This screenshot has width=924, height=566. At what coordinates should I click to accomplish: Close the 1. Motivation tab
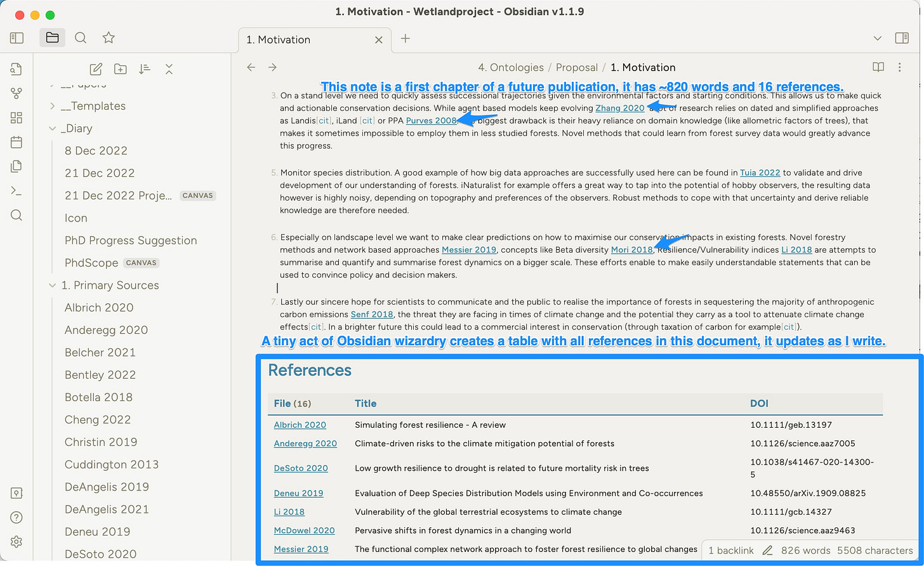[x=379, y=39]
